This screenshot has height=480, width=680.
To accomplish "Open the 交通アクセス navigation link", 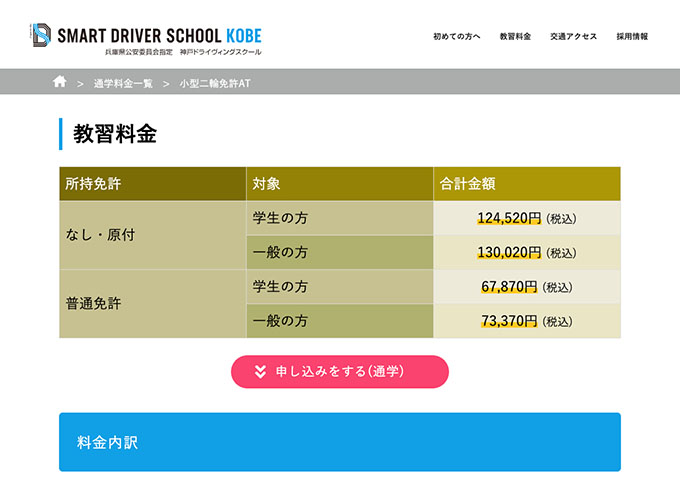I will 573,36.
